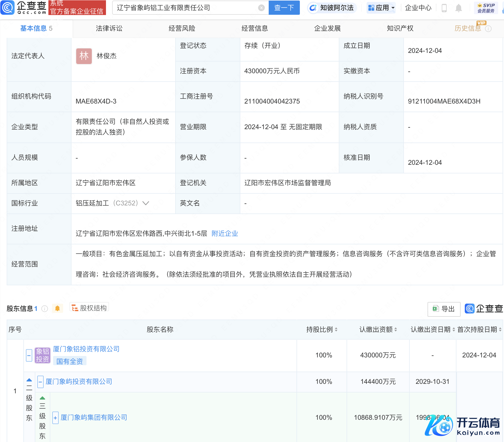Expand the 铝压延加工 industry chevron
This screenshot has width=504, height=442.
tap(146, 203)
